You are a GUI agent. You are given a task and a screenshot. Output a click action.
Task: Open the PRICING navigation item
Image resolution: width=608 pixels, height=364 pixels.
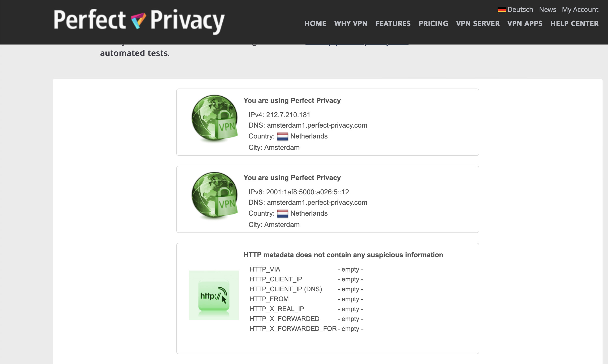pyautogui.click(x=433, y=23)
